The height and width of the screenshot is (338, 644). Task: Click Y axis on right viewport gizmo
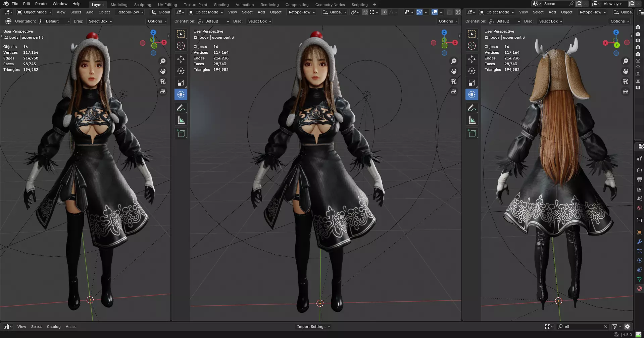616,45
